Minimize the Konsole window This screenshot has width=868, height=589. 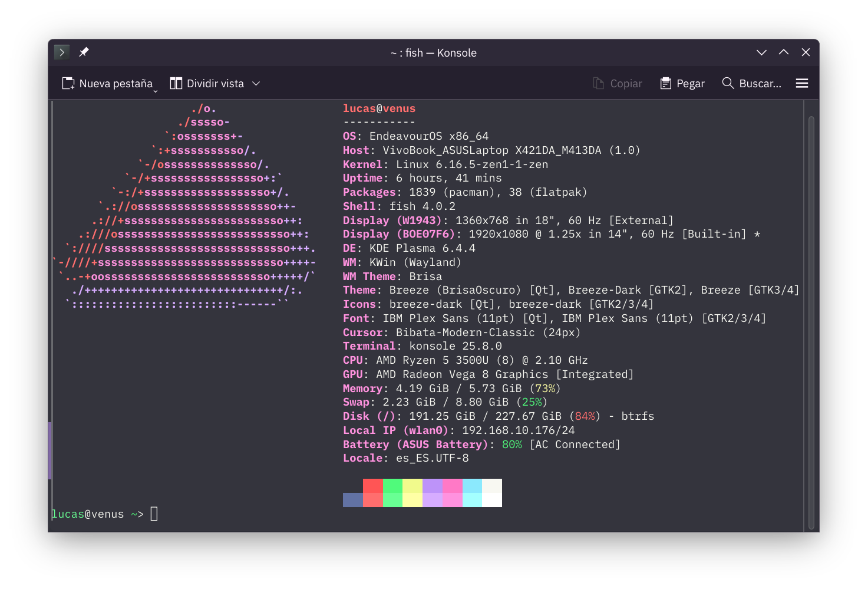tap(761, 52)
